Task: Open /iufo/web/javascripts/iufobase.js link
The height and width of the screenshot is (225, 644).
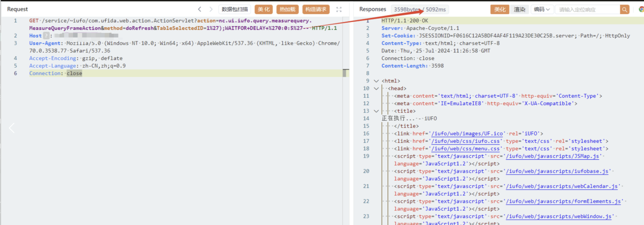Action: (x=557, y=171)
